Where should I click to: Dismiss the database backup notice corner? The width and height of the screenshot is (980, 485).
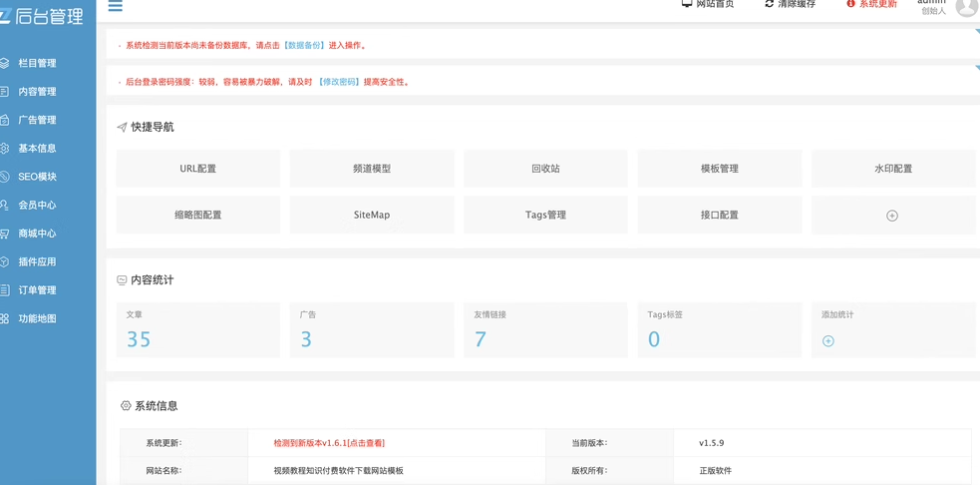point(977,32)
